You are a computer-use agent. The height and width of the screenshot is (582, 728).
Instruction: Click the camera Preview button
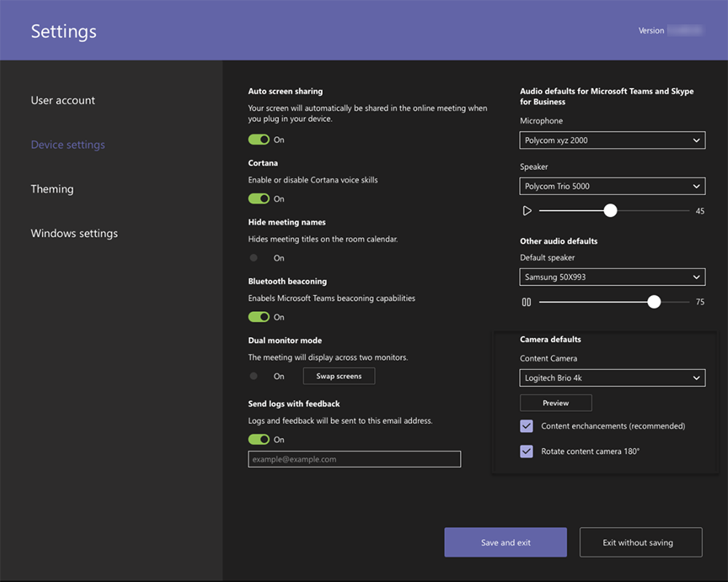point(555,403)
